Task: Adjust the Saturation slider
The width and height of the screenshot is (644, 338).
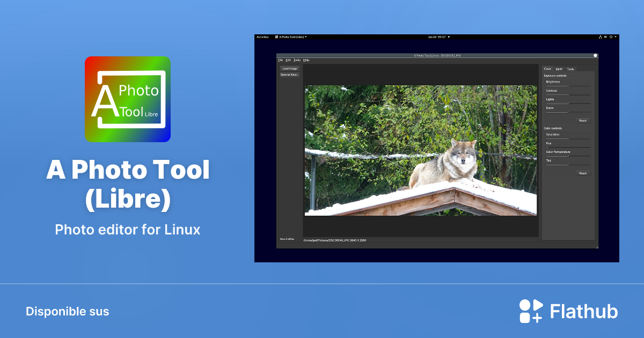Action: 569,138
